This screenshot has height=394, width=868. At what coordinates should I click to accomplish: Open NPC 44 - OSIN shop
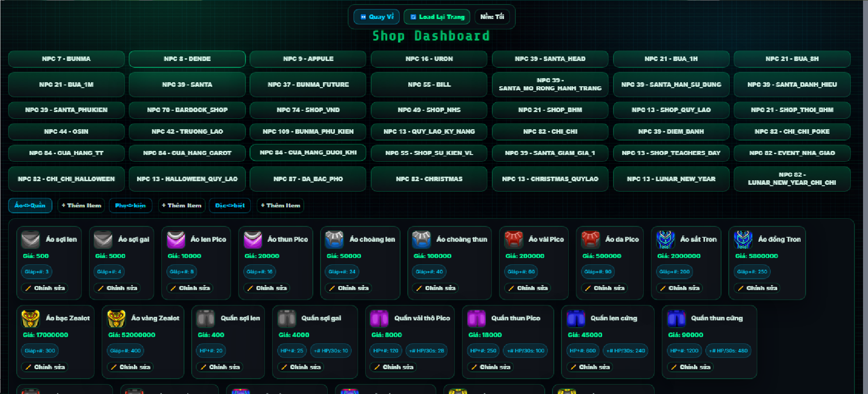click(x=66, y=131)
